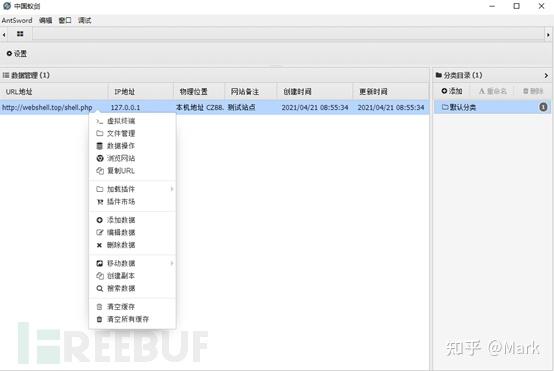Click the grid home tab icon
Viewport: 554px width, 371px height.
pyautogui.click(x=20, y=34)
